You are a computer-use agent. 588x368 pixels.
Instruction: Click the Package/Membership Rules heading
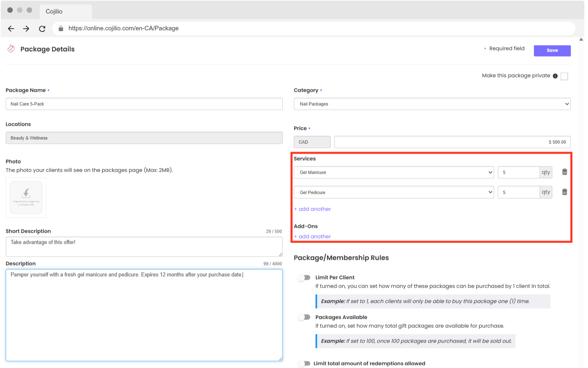click(341, 258)
